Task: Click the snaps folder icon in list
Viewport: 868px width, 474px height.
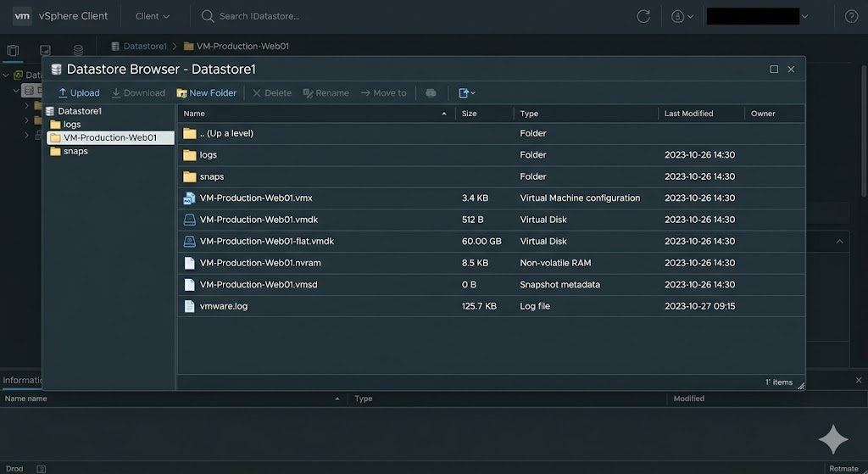Action: click(190, 176)
